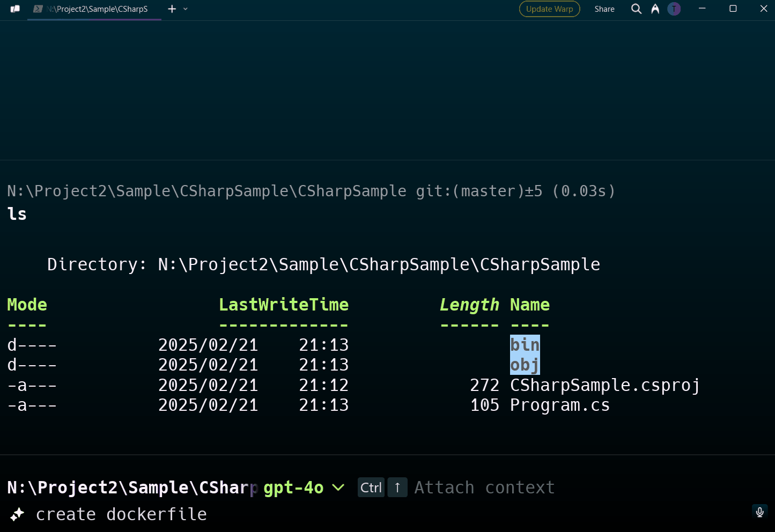The width and height of the screenshot is (775, 532).
Task: Click the Directory path line
Action: pyautogui.click(x=323, y=264)
